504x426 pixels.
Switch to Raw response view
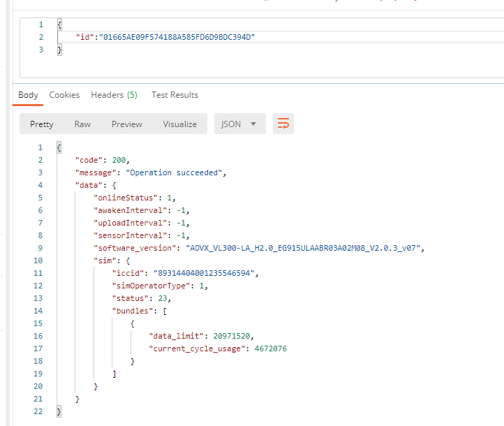pyautogui.click(x=82, y=124)
